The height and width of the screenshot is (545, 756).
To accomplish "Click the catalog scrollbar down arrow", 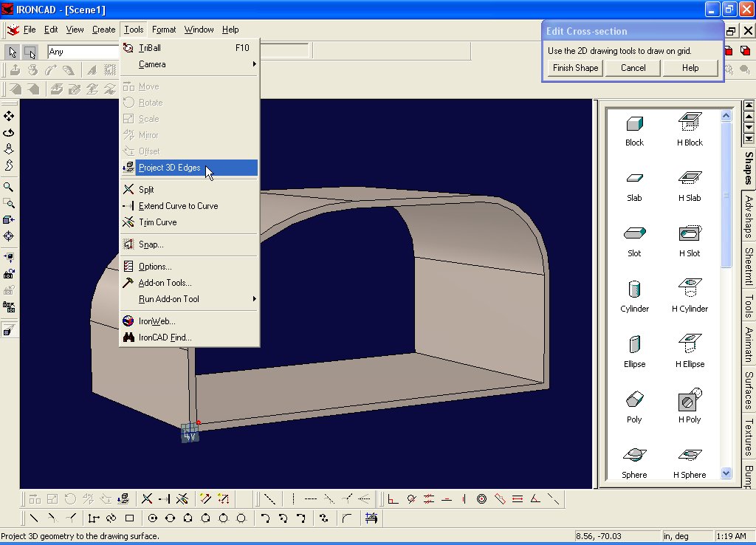I will (x=726, y=473).
